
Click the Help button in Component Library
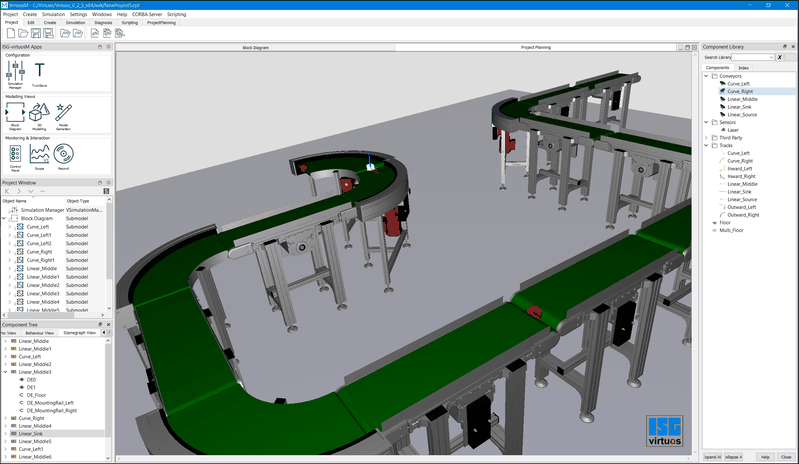[764, 456]
